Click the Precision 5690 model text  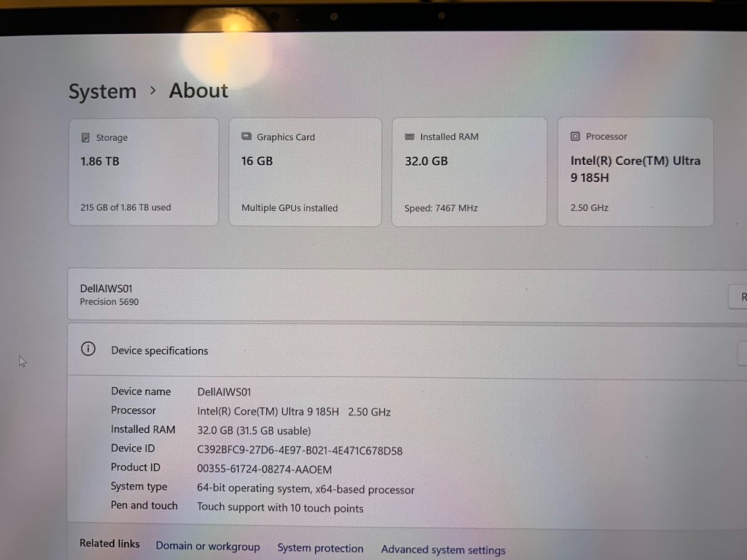(x=109, y=302)
